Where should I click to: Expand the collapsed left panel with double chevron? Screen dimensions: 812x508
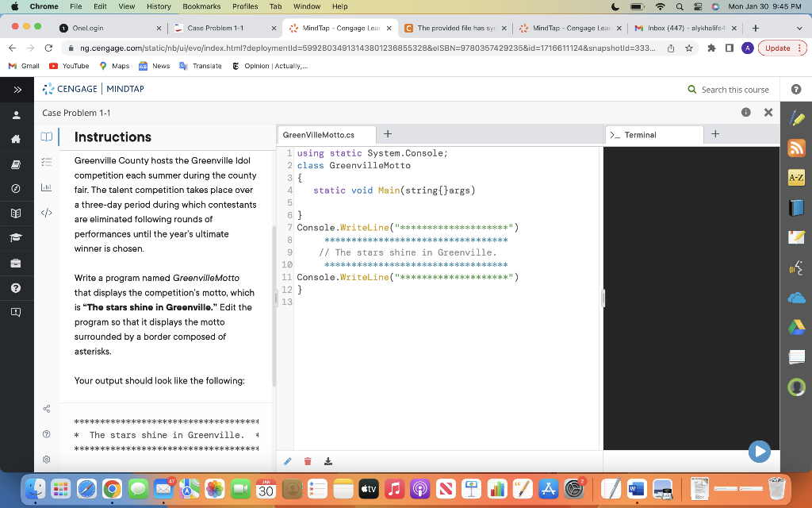pos(17,89)
